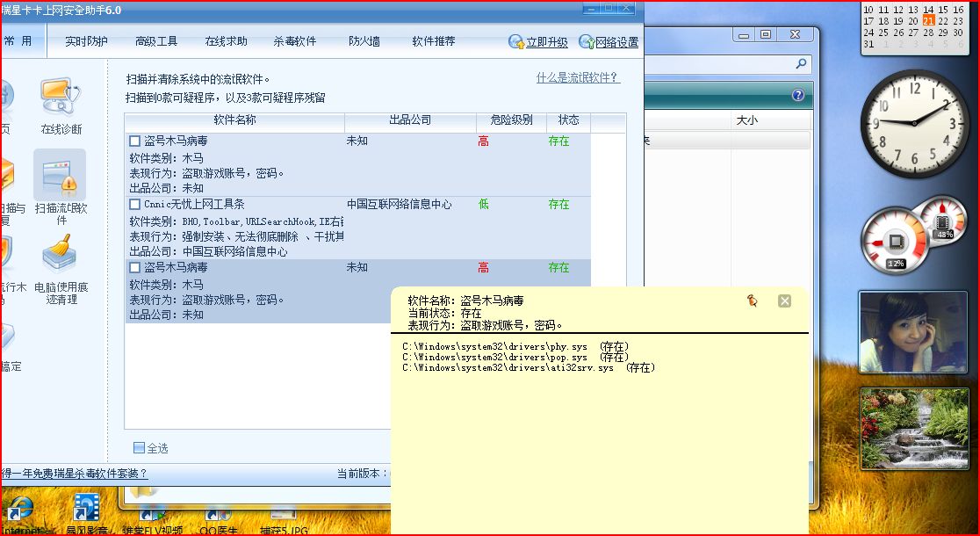Click pop.sys file path in popup

495,357
